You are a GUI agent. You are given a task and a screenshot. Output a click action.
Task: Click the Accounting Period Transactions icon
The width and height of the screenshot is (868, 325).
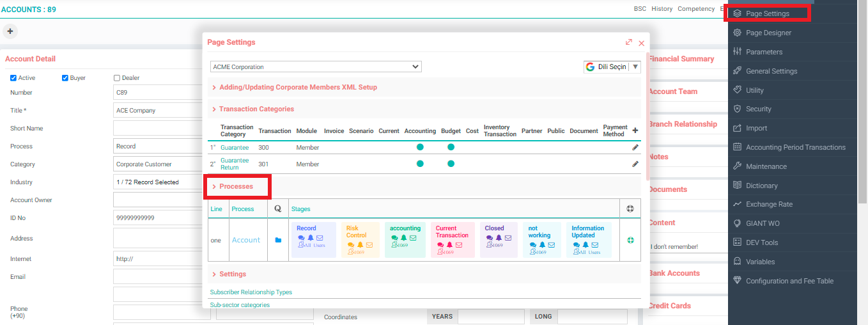click(737, 147)
